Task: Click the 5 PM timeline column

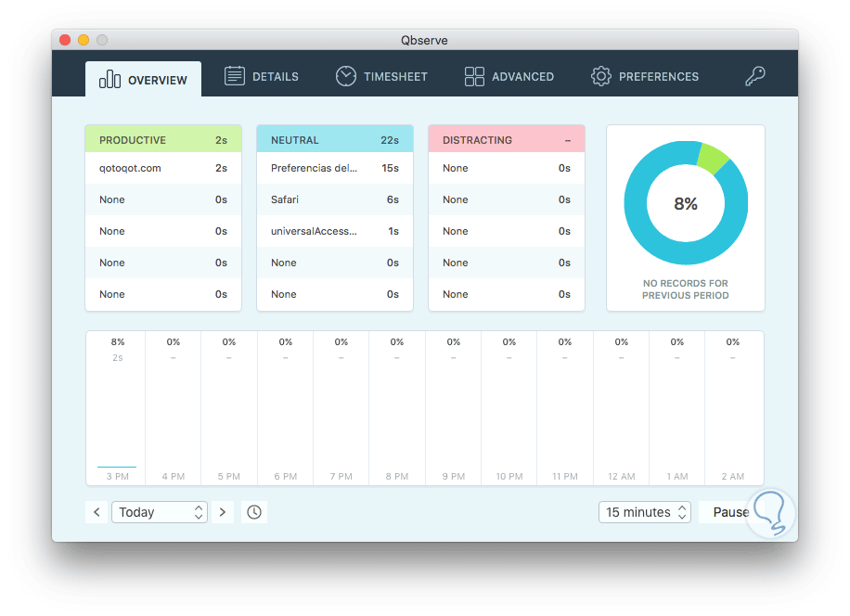Action: click(229, 408)
